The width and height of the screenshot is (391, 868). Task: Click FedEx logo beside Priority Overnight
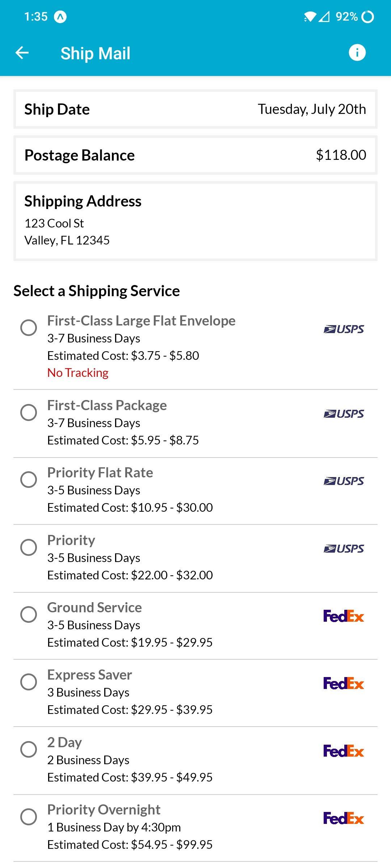point(344,818)
